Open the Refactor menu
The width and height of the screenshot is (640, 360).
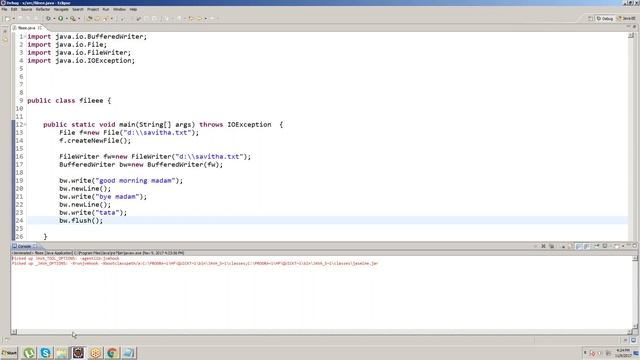click(42, 9)
